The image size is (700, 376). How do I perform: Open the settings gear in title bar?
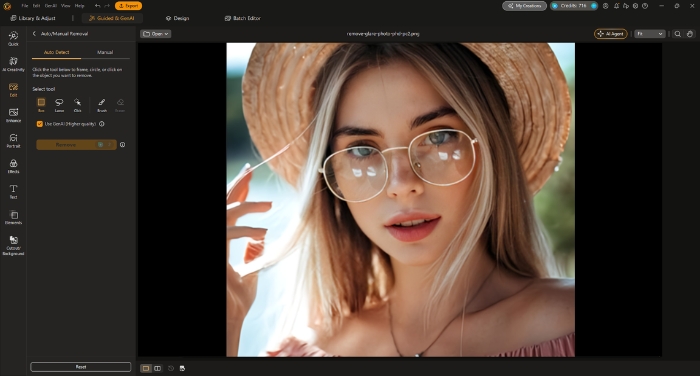click(x=635, y=6)
